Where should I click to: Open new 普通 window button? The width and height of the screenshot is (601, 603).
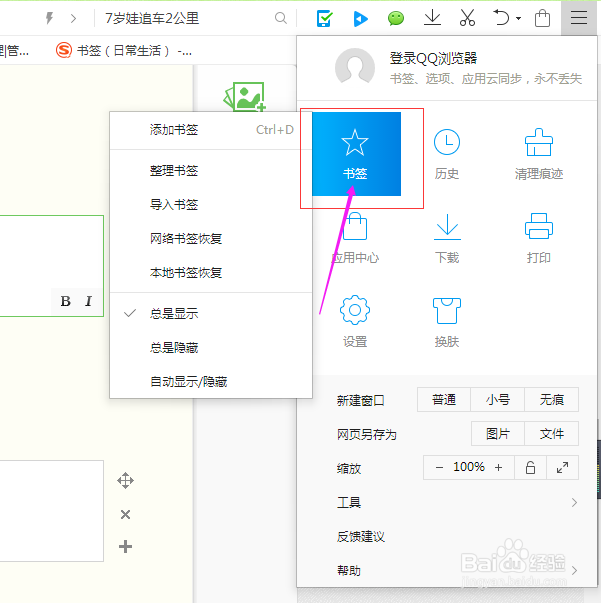tap(444, 400)
